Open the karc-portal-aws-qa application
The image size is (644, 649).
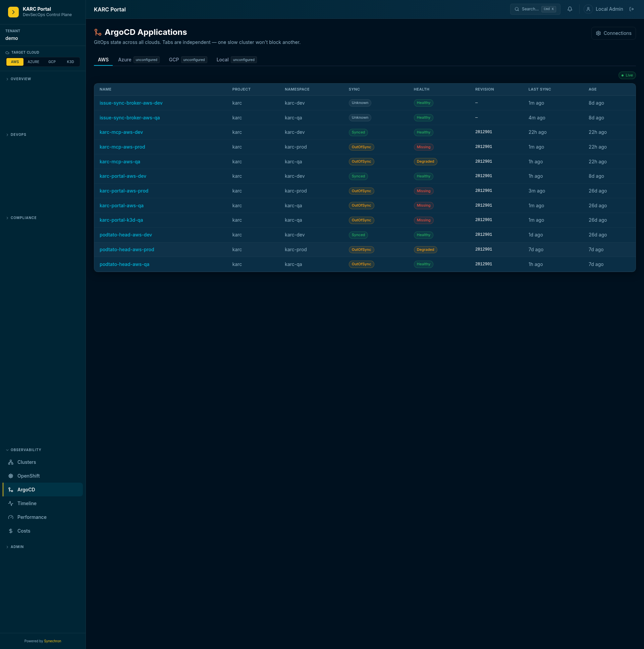122,206
